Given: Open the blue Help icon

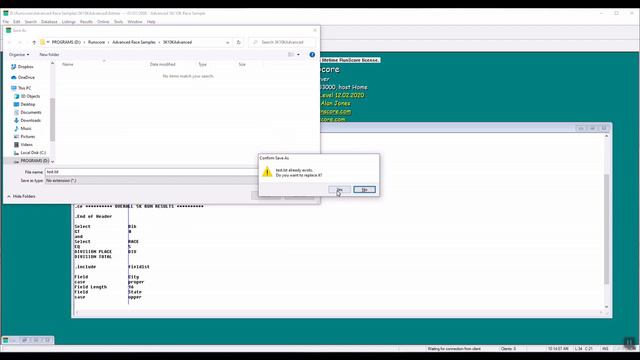Looking at the screenshot, I should [x=312, y=54].
